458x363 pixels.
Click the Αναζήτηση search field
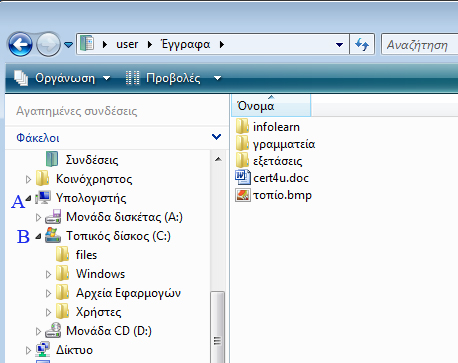(420, 44)
